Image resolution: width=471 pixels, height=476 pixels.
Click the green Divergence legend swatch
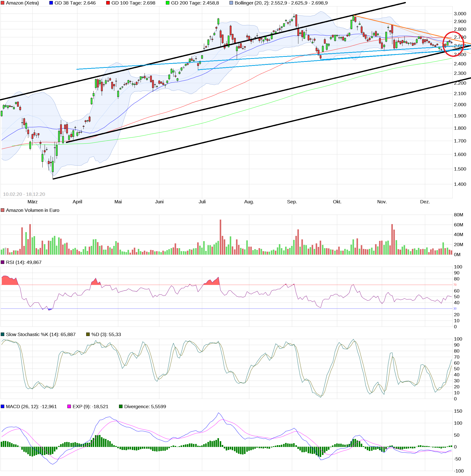tap(121, 406)
